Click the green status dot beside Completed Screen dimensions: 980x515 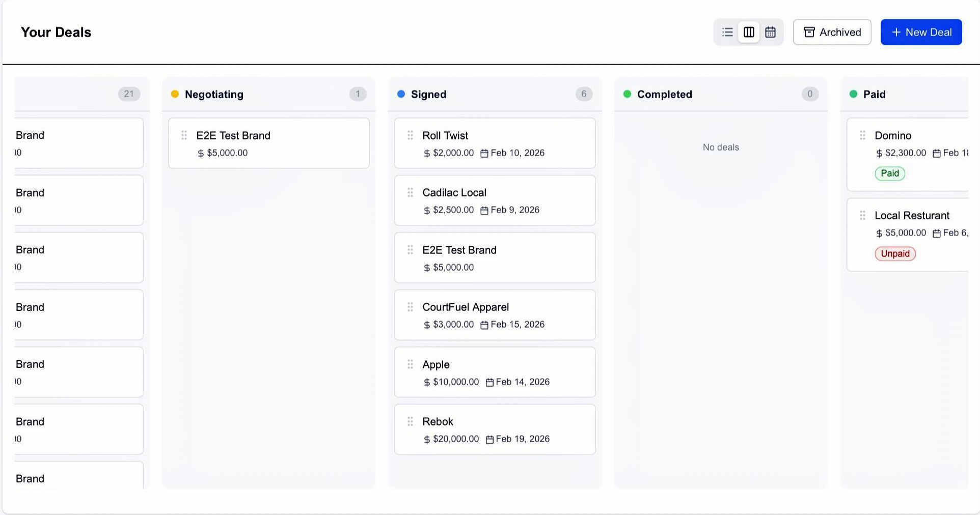pos(627,94)
